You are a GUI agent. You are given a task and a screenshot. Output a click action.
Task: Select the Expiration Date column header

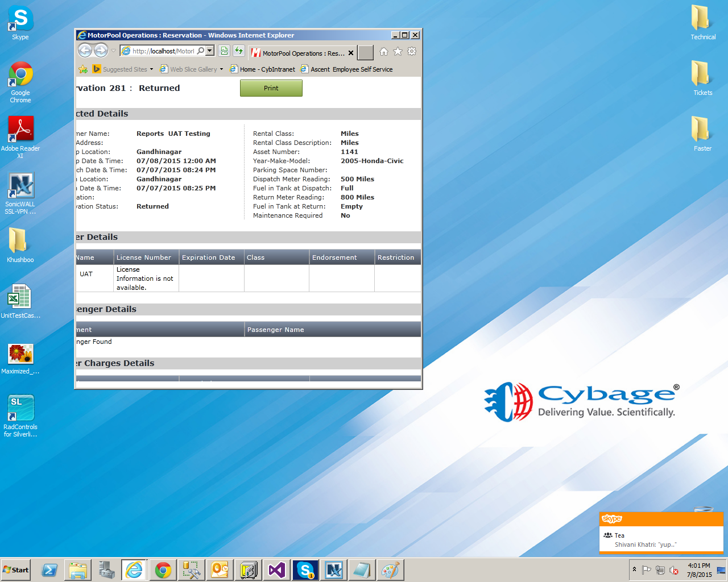click(212, 257)
